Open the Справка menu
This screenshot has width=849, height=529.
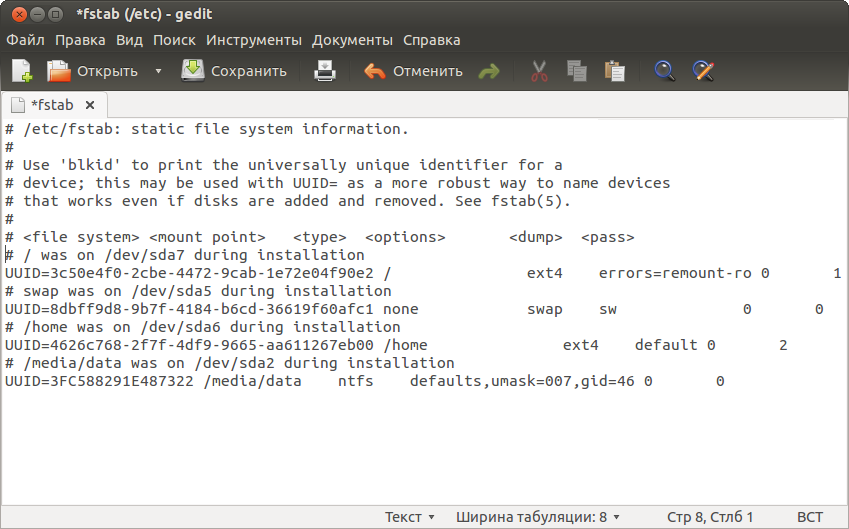(x=431, y=40)
